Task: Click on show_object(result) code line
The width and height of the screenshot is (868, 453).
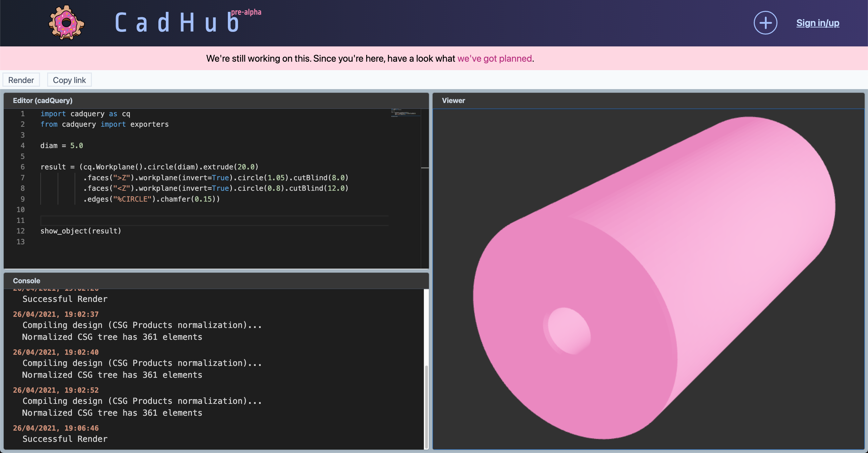Action: pos(81,231)
